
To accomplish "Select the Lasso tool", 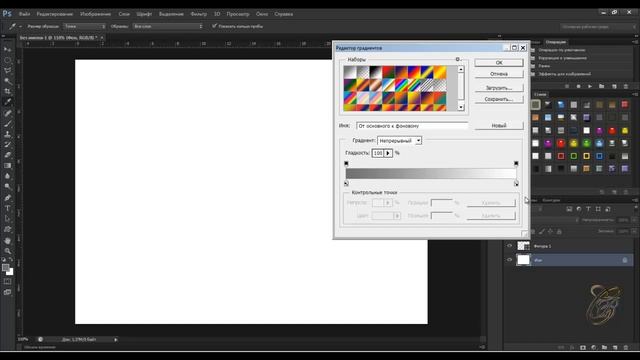I will tap(7, 71).
